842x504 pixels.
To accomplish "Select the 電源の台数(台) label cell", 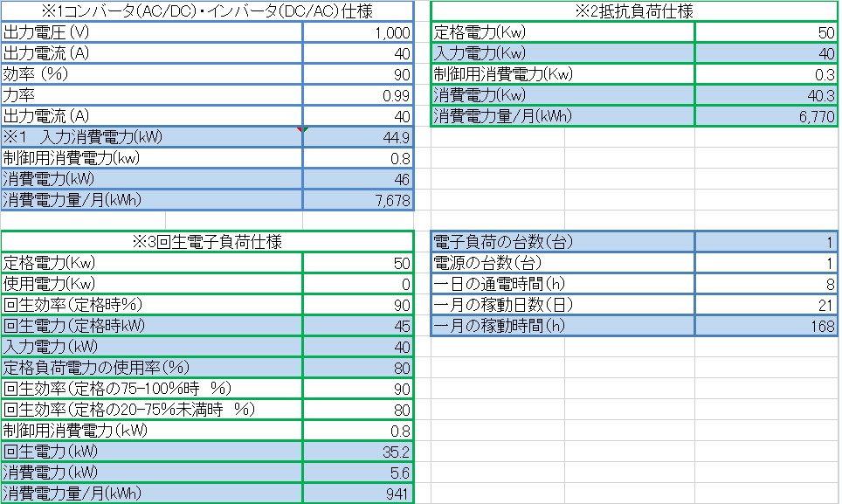I will (563, 263).
